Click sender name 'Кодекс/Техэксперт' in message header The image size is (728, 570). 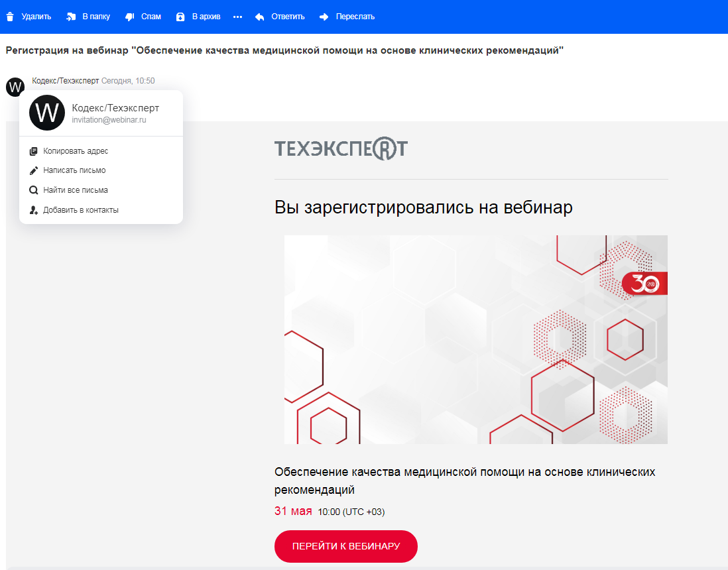pyautogui.click(x=65, y=81)
